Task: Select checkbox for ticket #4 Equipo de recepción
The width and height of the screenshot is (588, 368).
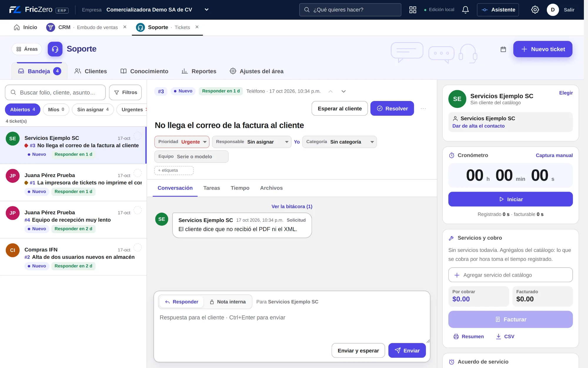Action: tap(138, 210)
